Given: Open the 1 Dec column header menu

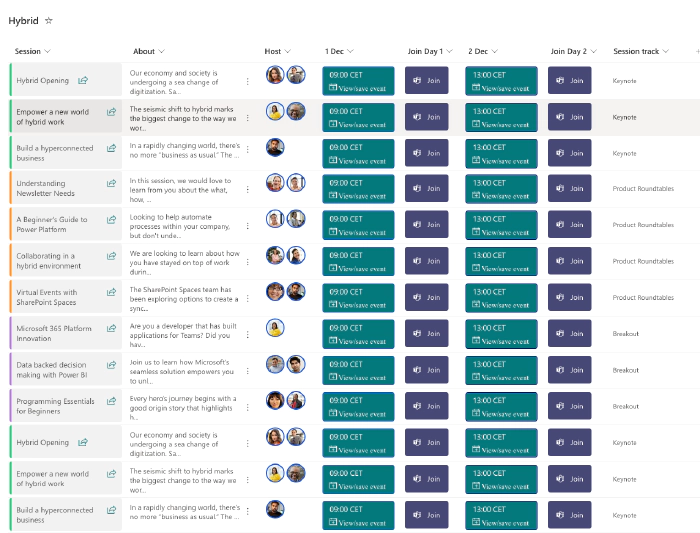Looking at the screenshot, I should 349,51.
